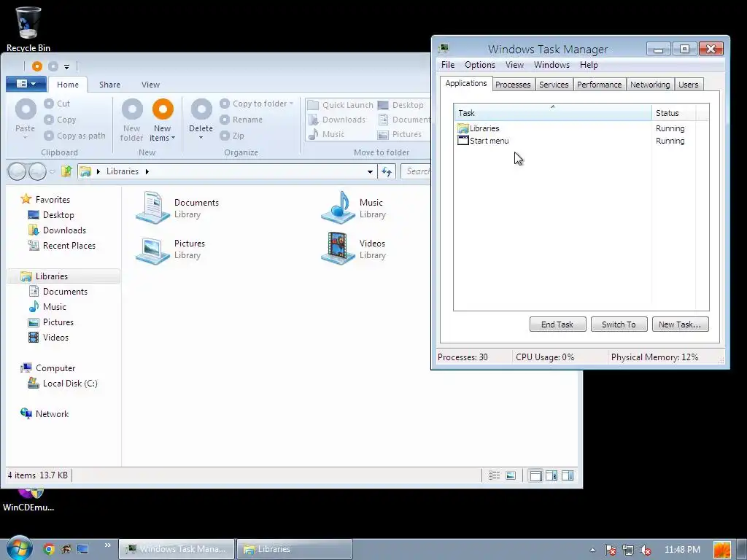
Task: Select Videos under Libraries in sidebar
Action: click(49, 337)
